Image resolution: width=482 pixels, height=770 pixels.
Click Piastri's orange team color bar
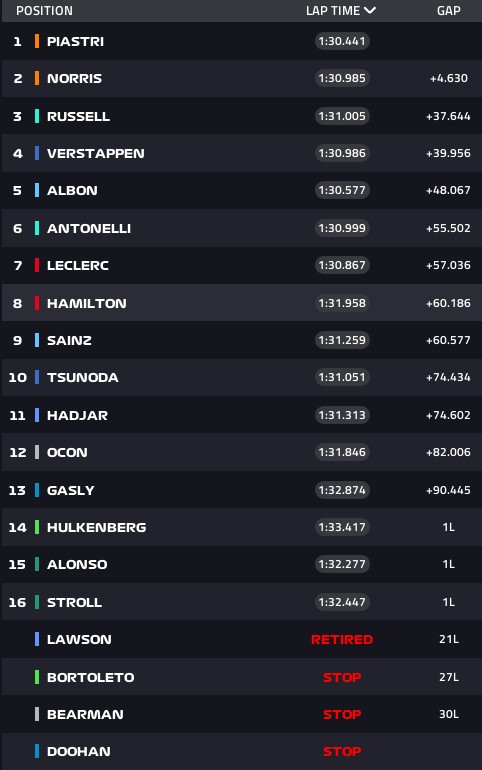click(x=37, y=41)
